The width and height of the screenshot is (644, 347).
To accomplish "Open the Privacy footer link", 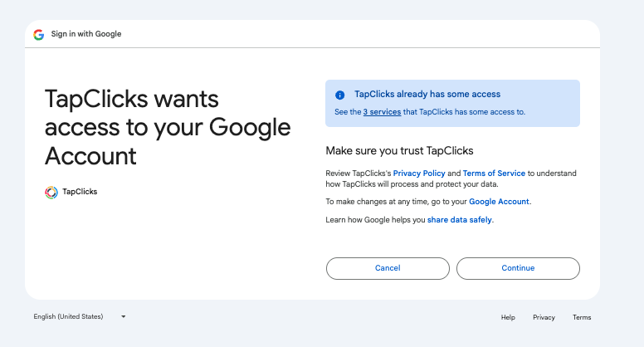I will coord(544,317).
